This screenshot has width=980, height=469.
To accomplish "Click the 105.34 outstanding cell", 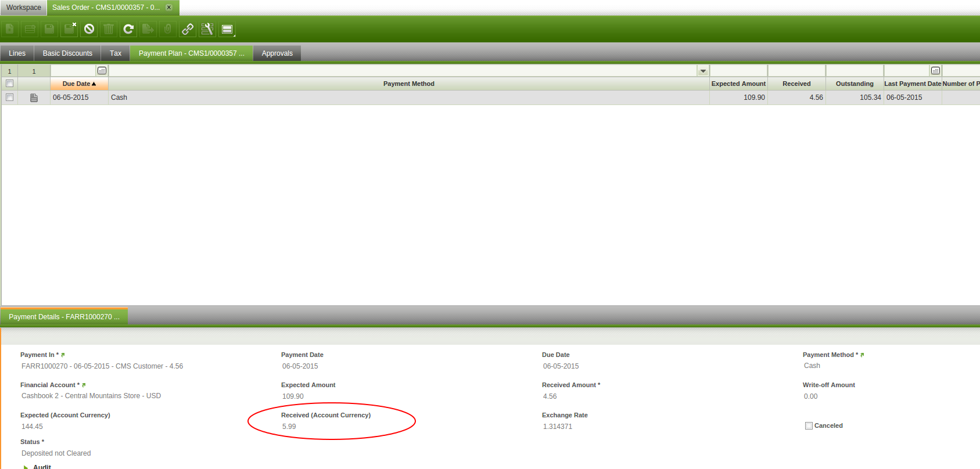I will point(855,98).
